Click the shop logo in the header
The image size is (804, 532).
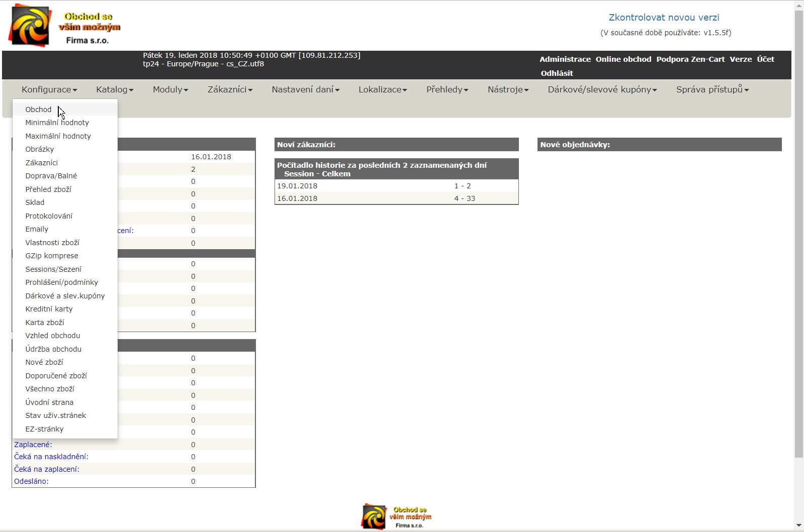[64, 25]
